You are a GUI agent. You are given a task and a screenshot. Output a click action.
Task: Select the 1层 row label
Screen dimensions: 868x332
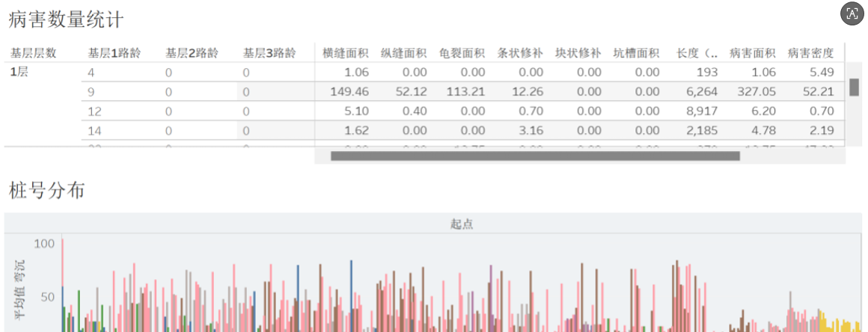point(19,73)
